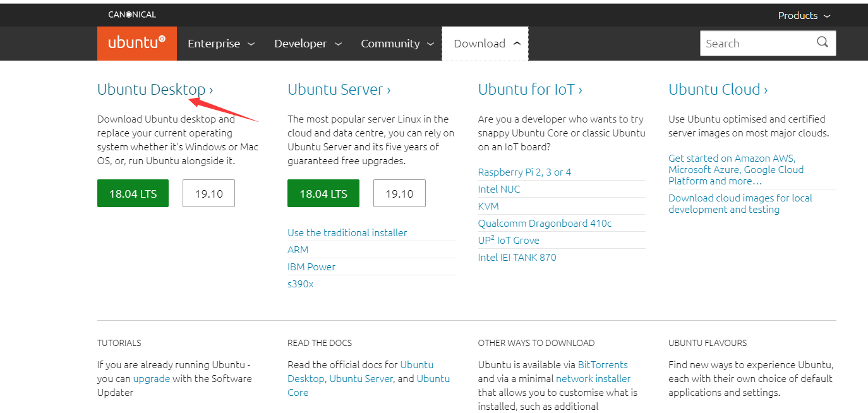Download Ubuntu Server 18.04 LTS
This screenshot has width=868, height=413.
[323, 193]
